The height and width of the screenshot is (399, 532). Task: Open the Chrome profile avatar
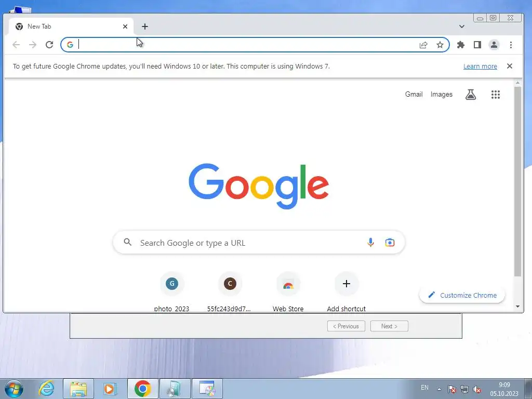pos(494,45)
